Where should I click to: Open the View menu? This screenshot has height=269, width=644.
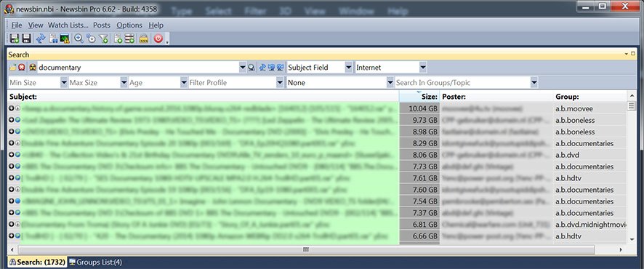click(x=36, y=25)
